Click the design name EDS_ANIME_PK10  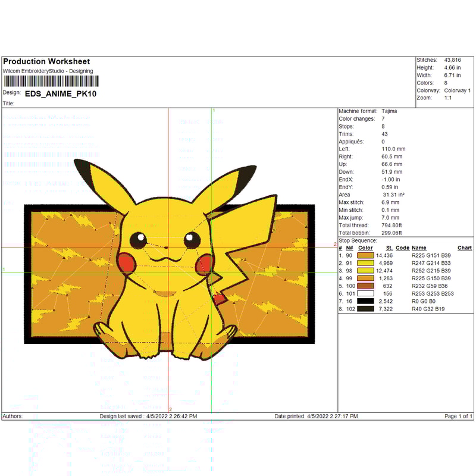60,93
